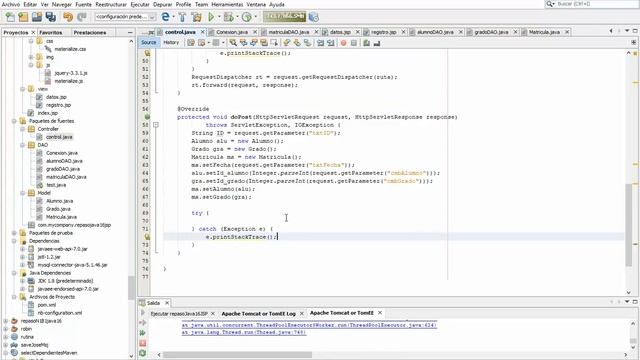Screen dimensions: 640x360
Task: Select Alumno.java in project tree
Action: (60, 201)
